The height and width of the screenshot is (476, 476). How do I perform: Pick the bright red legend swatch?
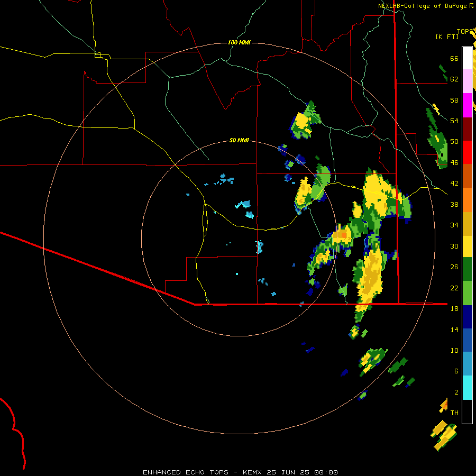(467, 152)
